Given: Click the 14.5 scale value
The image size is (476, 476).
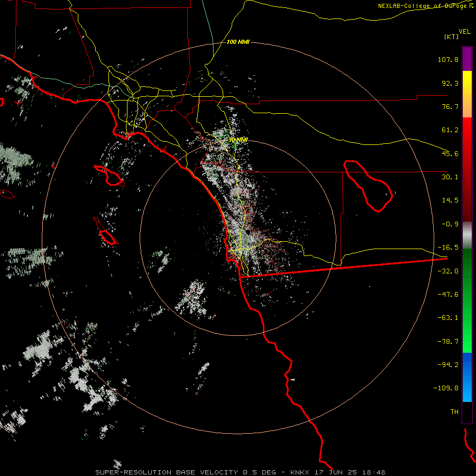Looking at the screenshot, I should click(450, 200).
